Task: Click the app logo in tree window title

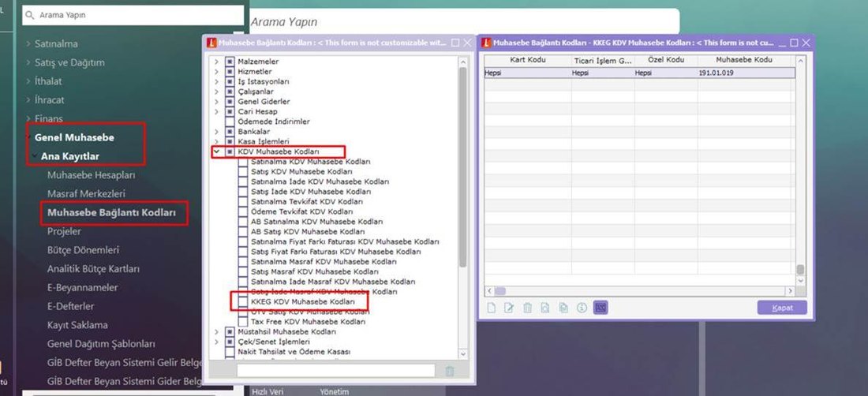Action: tap(211, 43)
